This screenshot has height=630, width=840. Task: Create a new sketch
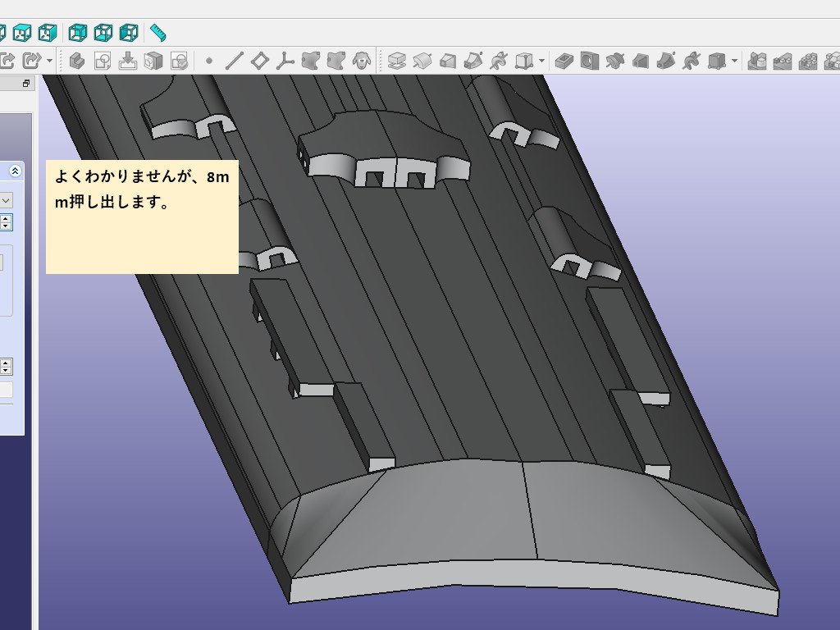tap(103, 61)
